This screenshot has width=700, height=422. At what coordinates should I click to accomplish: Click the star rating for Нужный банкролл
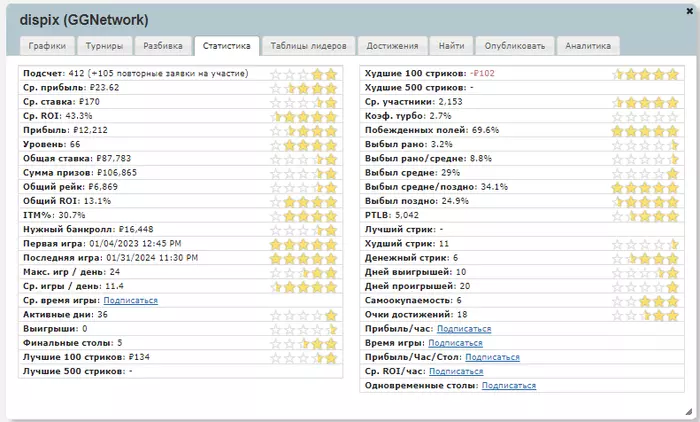303,230
